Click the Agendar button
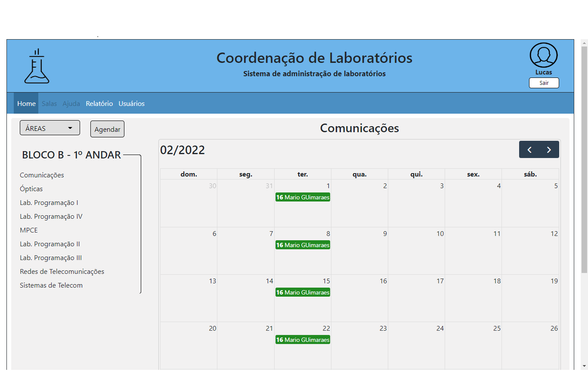 click(x=107, y=129)
